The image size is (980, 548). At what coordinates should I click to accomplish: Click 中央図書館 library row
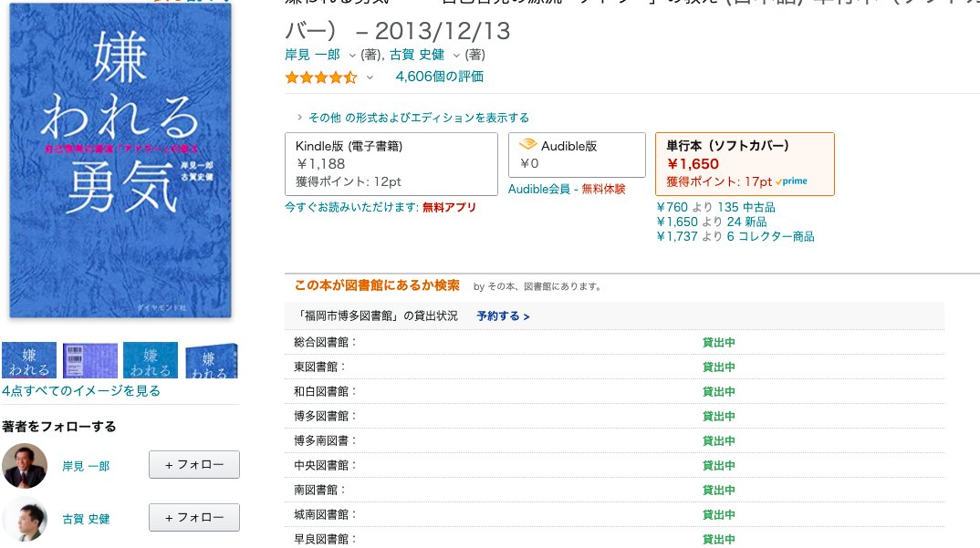(614, 466)
